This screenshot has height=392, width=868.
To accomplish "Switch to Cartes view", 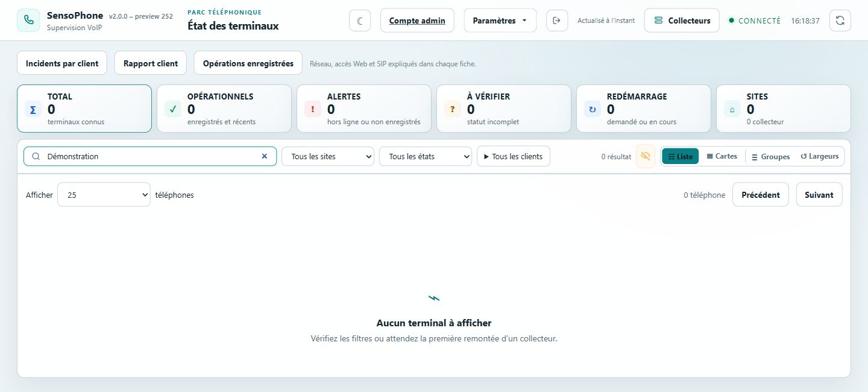I will tap(722, 156).
